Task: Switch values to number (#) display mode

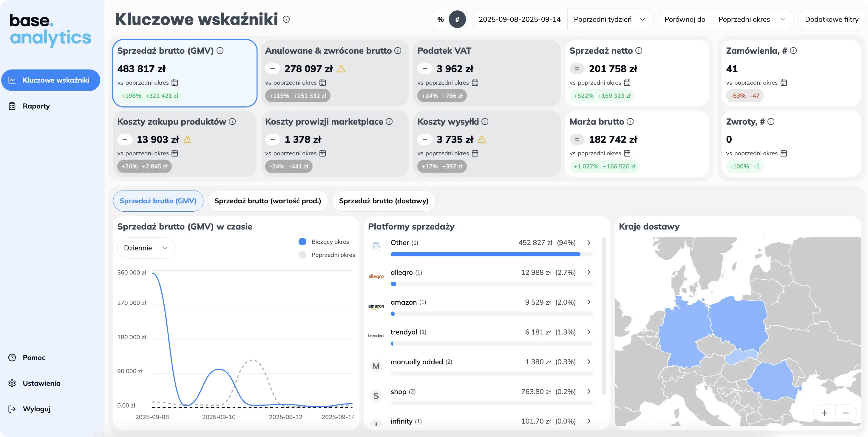Action: point(457,19)
